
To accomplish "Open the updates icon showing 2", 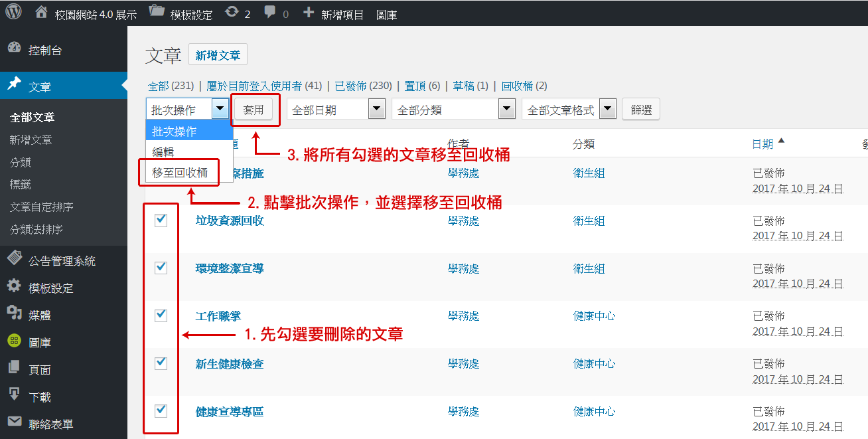I will (232, 13).
